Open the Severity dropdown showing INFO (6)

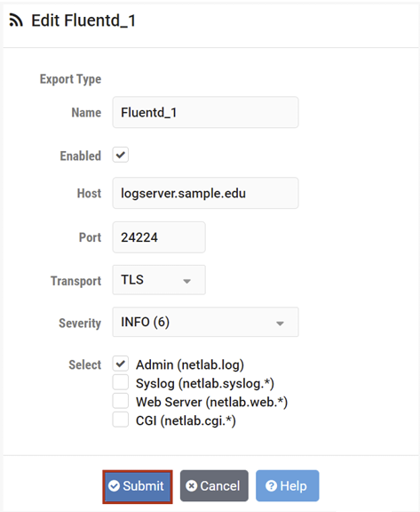click(x=205, y=322)
